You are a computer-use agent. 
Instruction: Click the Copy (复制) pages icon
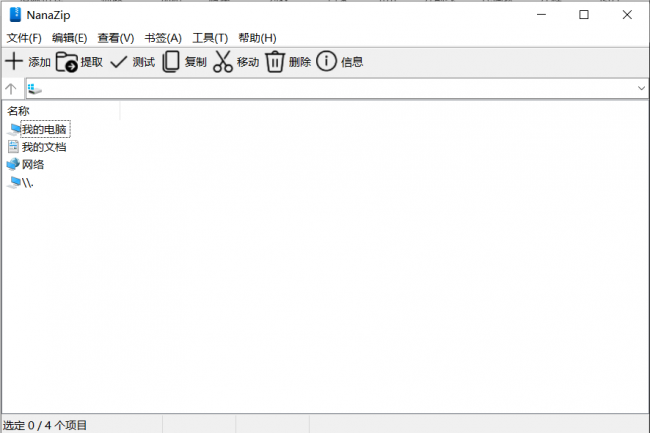[170, 62]
